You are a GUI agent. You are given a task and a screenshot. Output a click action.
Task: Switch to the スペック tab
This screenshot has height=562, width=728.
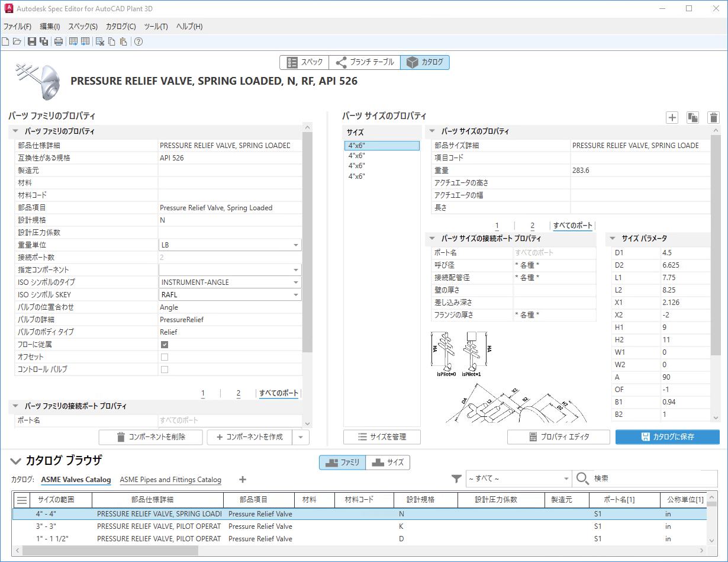point(304,62)
